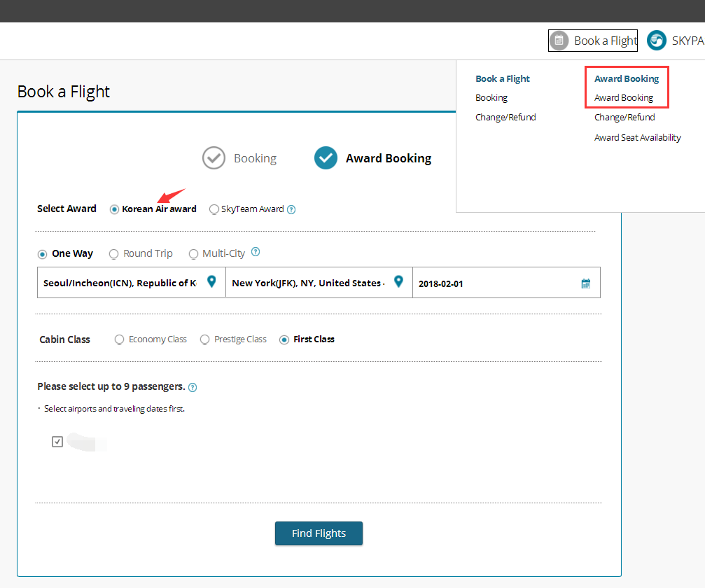Viewport: 705px width, 588px height.
Task: Select the Korean Air award radio button
Action: tap(114, 209)
